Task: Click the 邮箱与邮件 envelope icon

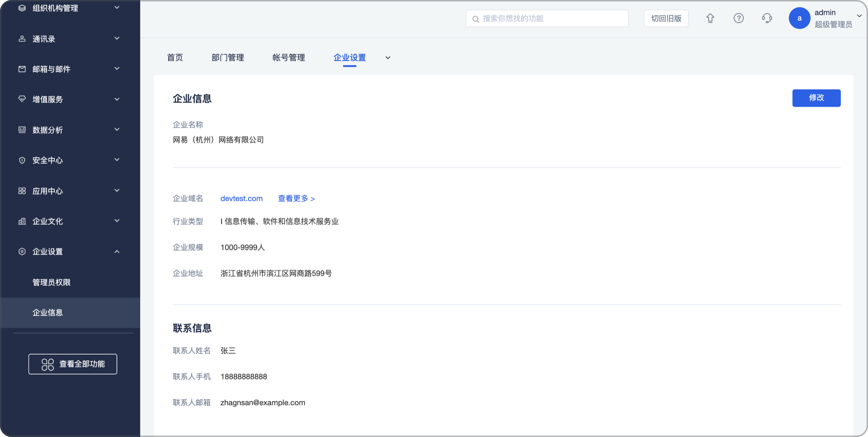Action: [22, 69]
